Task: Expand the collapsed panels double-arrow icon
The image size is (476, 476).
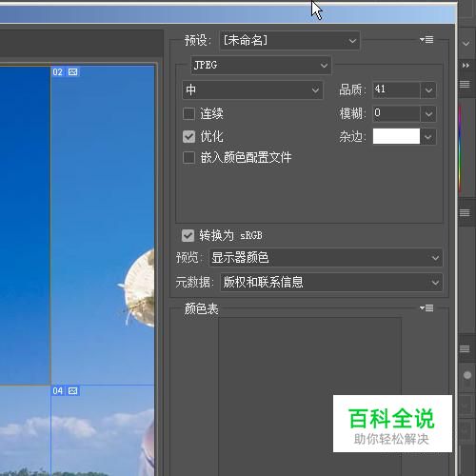Action: [466, 66]
